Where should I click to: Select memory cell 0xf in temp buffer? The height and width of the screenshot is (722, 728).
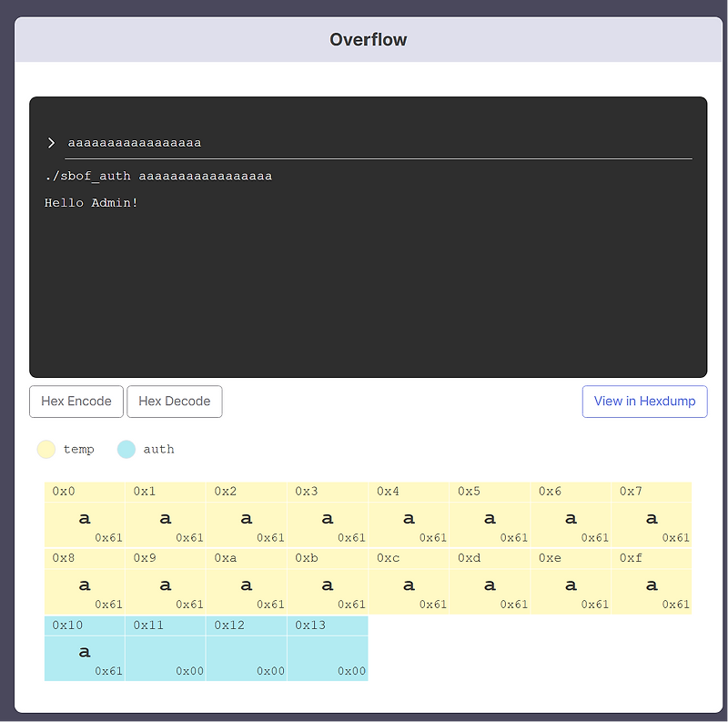click(x=651, y=582)
